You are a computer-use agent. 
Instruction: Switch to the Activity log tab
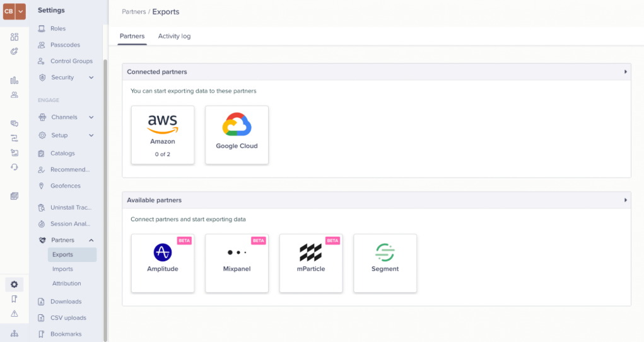[175, 36]
